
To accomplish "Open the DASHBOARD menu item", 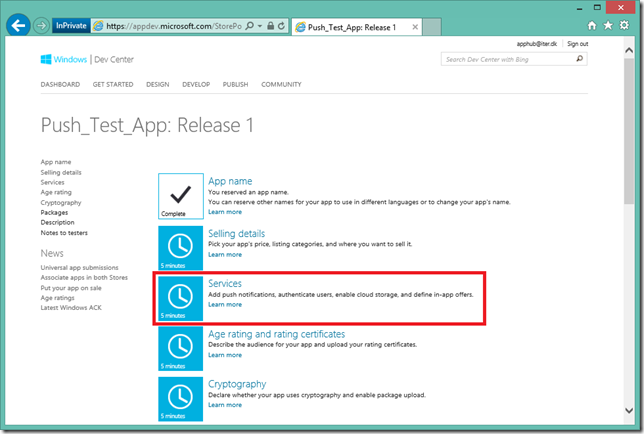I will (60, 85).
